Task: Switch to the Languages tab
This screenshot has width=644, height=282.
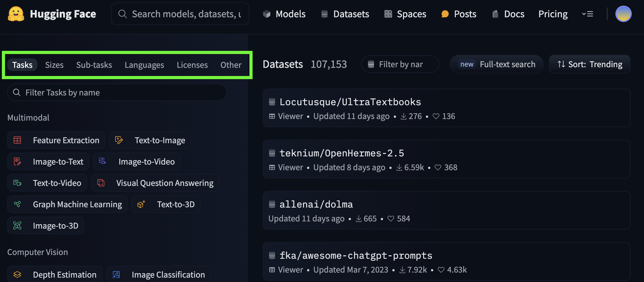Action: tap(144, 65)
